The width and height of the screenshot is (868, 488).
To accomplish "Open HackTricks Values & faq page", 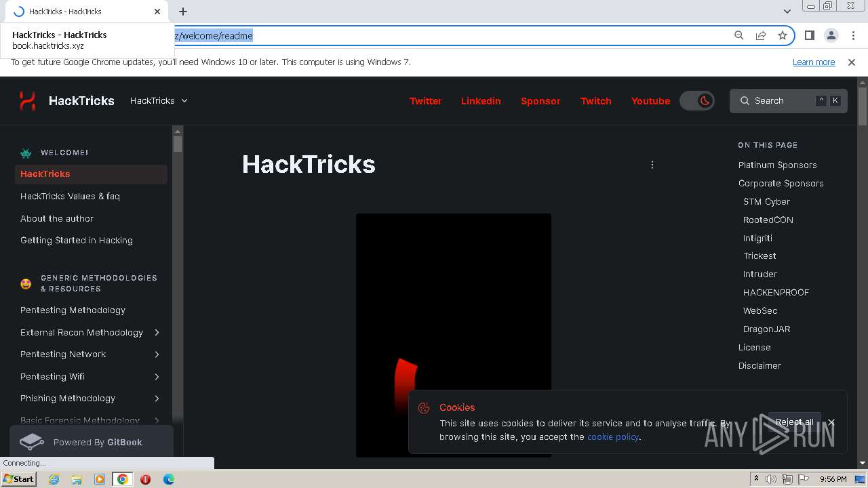I will coord(70,197).
